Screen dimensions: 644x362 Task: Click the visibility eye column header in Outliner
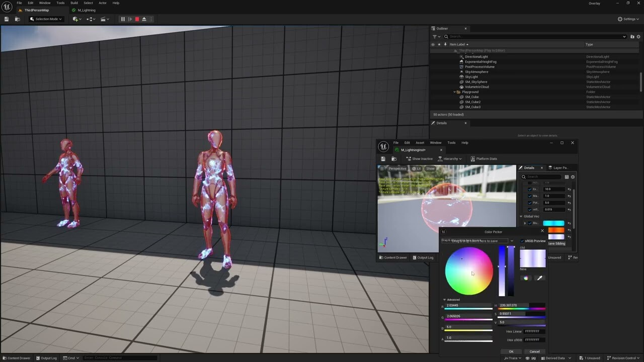pos(433,44)
